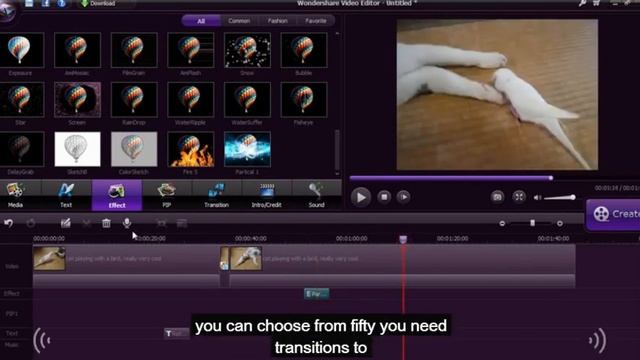Screen dimensions: 640x360
Task: Select the Mosaic effect thumbnail
Action: (x=77, y=50)
